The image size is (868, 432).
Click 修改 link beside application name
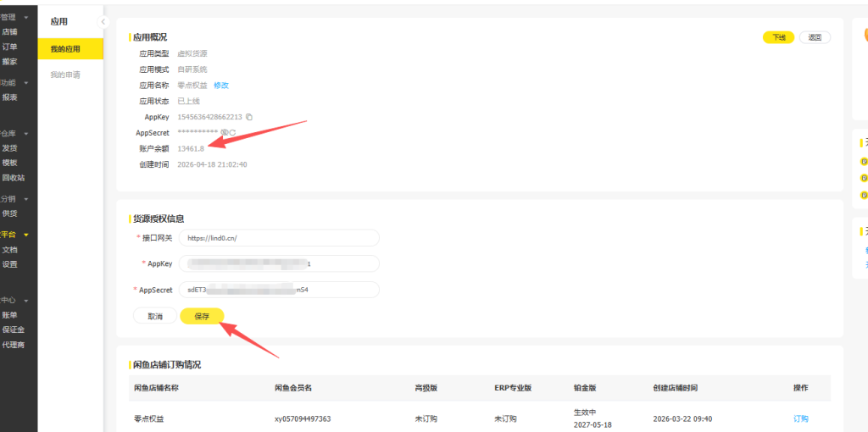(220, 86)
